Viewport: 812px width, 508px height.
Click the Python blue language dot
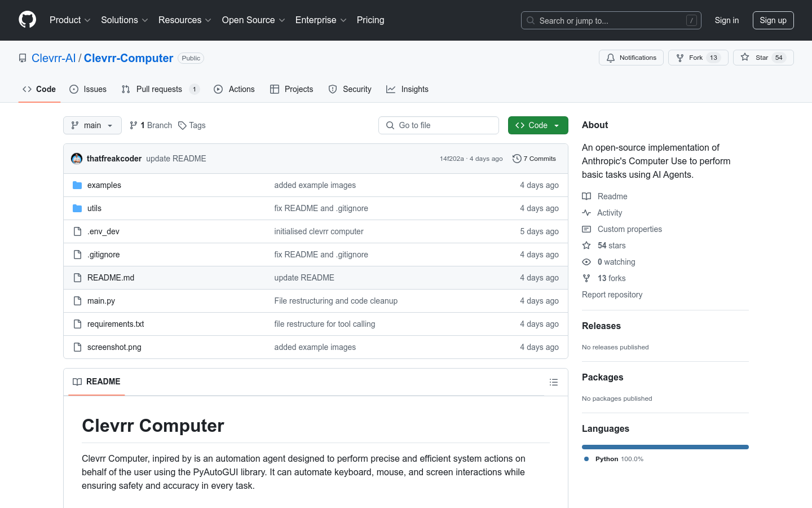(x=586, y=459)
